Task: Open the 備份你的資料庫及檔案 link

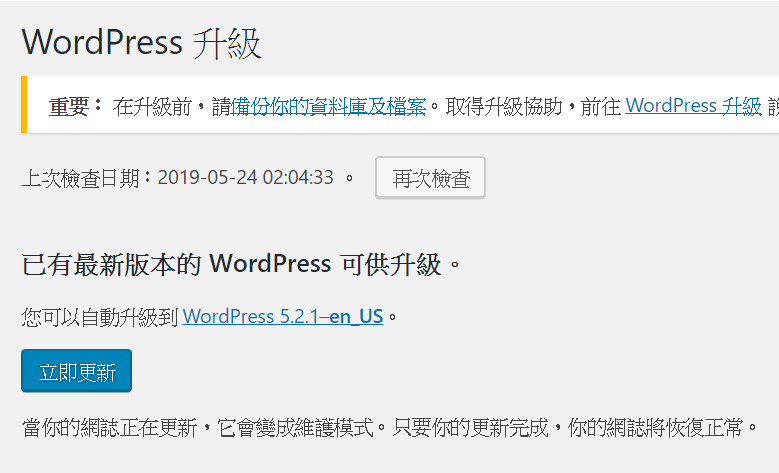Action: (328, 106)
